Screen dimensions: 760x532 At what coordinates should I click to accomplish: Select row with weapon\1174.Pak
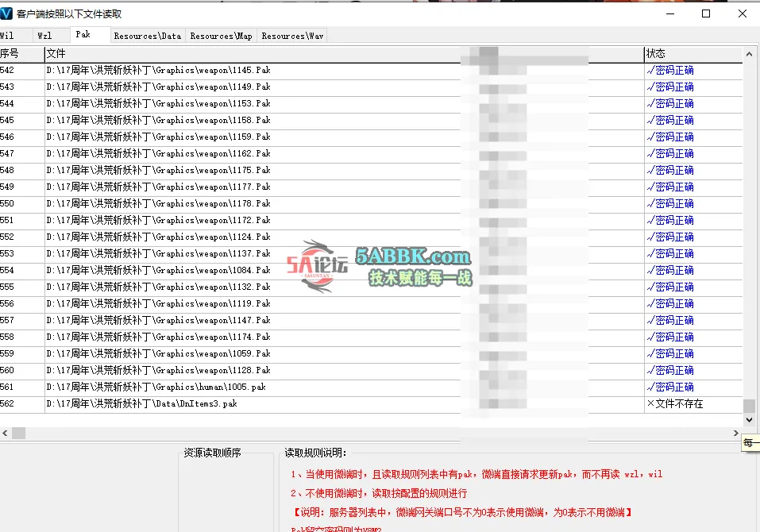pos(371,337)
